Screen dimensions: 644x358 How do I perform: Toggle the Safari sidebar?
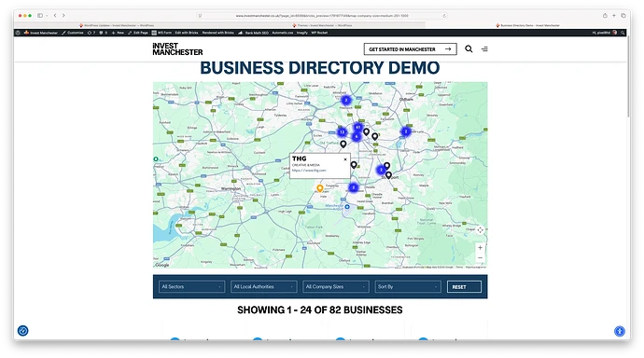40,16
